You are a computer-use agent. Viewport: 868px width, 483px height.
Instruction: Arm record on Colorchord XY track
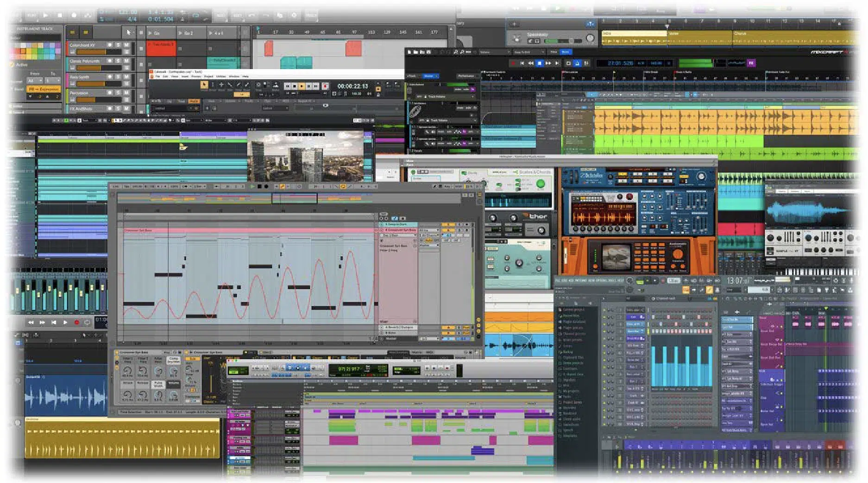point(110,45)
